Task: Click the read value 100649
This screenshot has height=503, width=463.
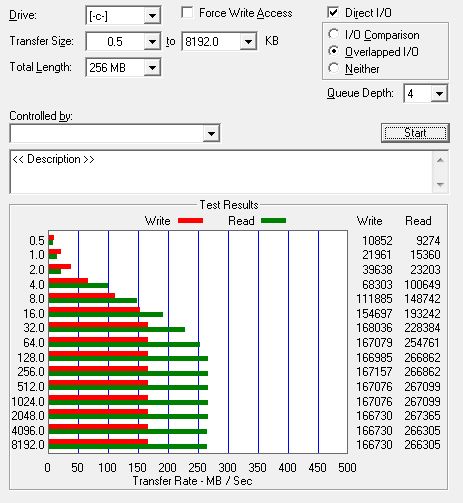Action: [x=422, y=285]
